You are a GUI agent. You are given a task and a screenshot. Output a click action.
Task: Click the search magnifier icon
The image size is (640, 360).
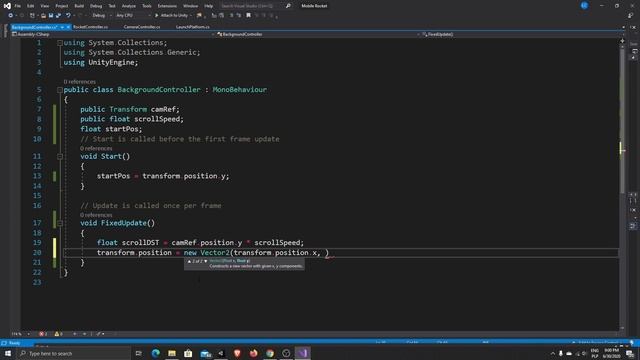(288, 6)
